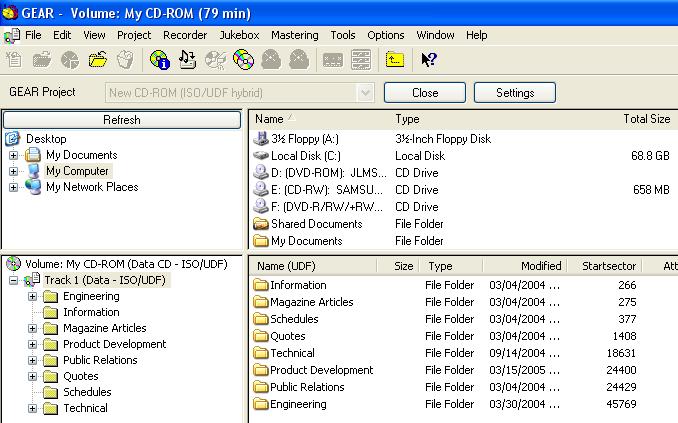Screen dimensions: 678x423
Task: Open the Tools menu
Action: pos(343,35)
